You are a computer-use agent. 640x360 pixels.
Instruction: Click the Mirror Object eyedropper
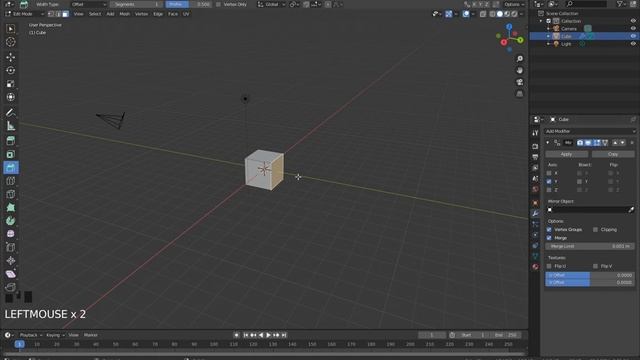click(x=631, y=210)
